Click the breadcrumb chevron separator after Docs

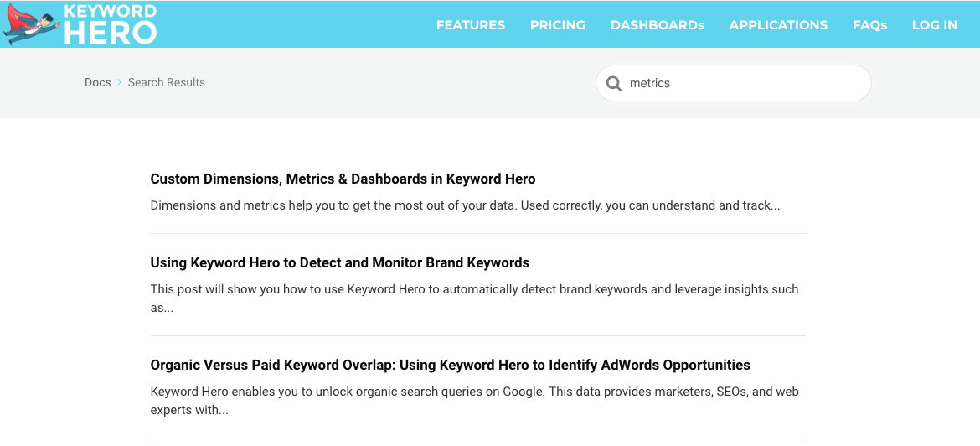coord(120,82)
